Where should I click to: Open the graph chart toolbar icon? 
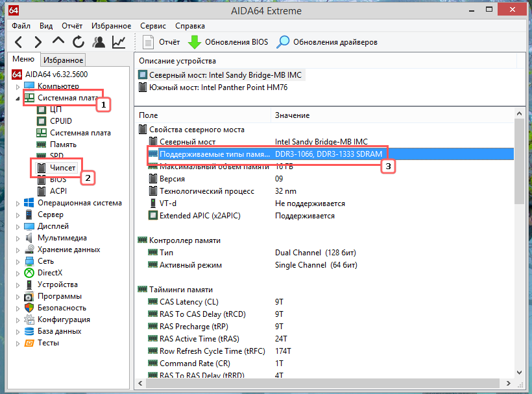point(119,42)
